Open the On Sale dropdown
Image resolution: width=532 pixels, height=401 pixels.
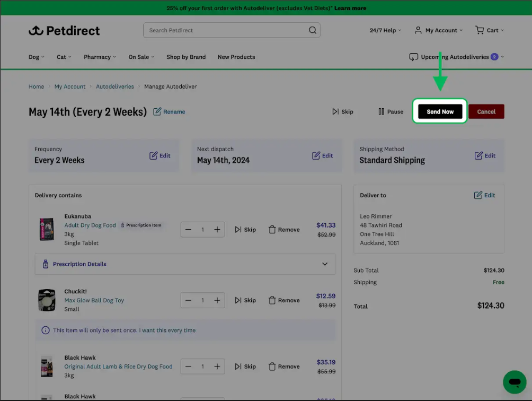(x=141, y=57)
